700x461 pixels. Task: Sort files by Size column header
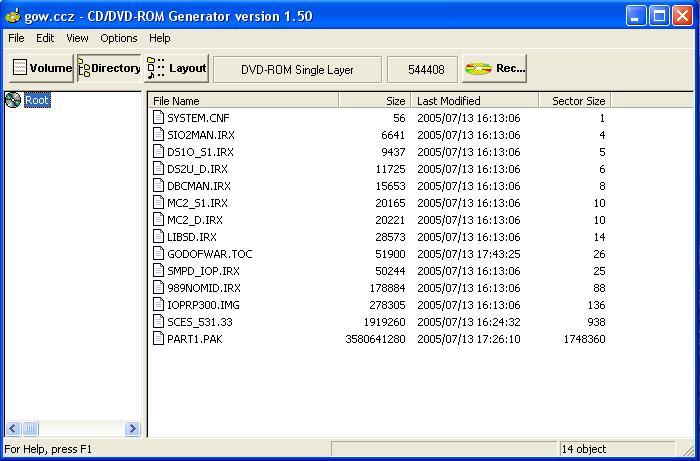pos(374,100)
